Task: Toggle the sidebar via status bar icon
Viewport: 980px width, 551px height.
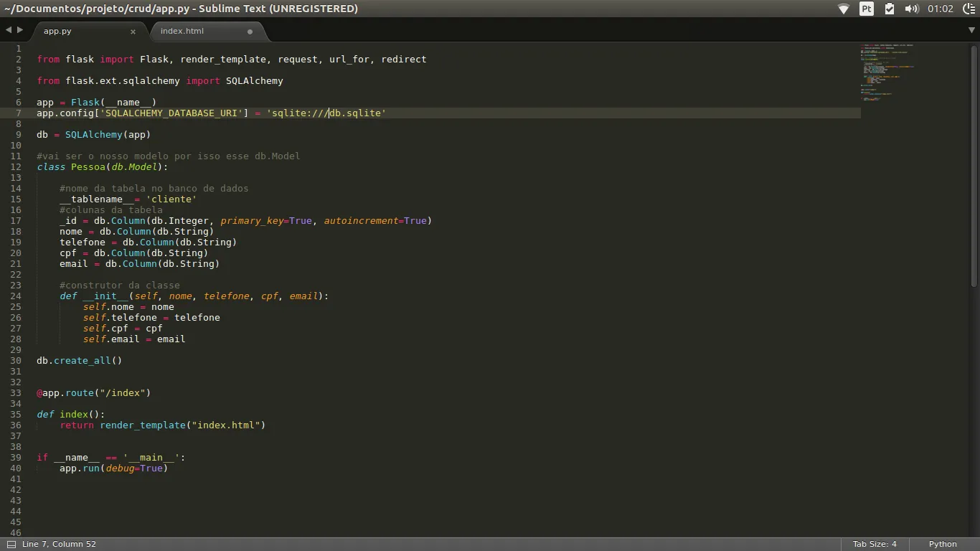Action: [11, 545]
